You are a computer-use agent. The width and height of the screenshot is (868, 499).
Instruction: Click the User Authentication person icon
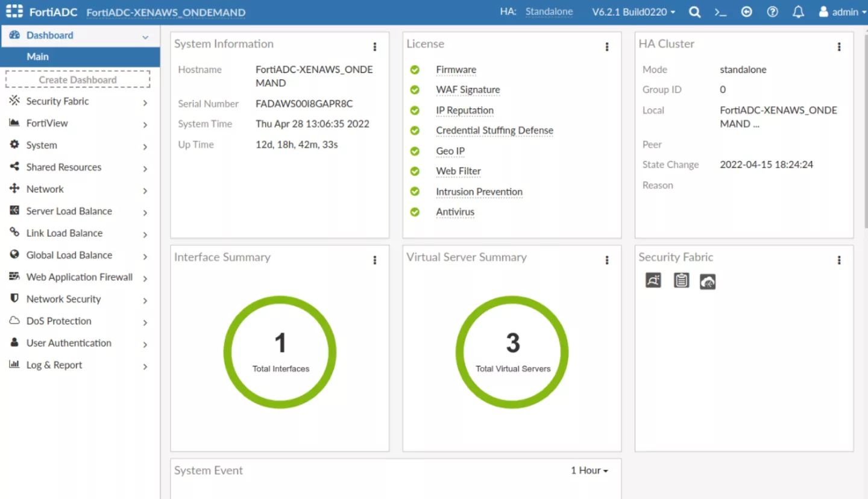tap(14, 342)
